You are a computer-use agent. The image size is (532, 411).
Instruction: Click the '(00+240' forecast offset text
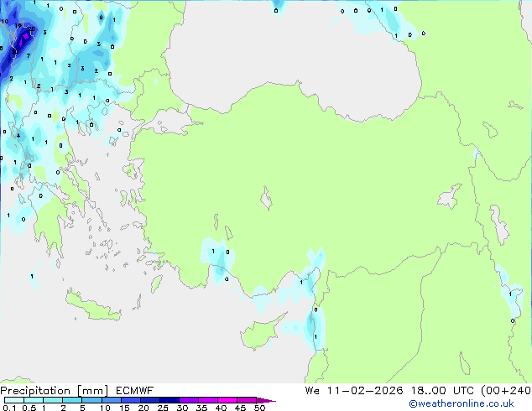tap(506, 391)
